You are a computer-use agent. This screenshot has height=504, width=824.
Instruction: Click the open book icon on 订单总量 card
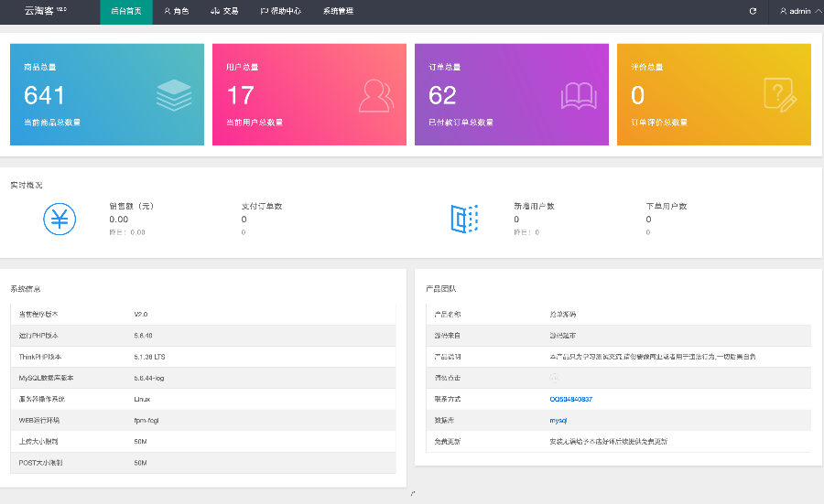click(x=579, y=95)
